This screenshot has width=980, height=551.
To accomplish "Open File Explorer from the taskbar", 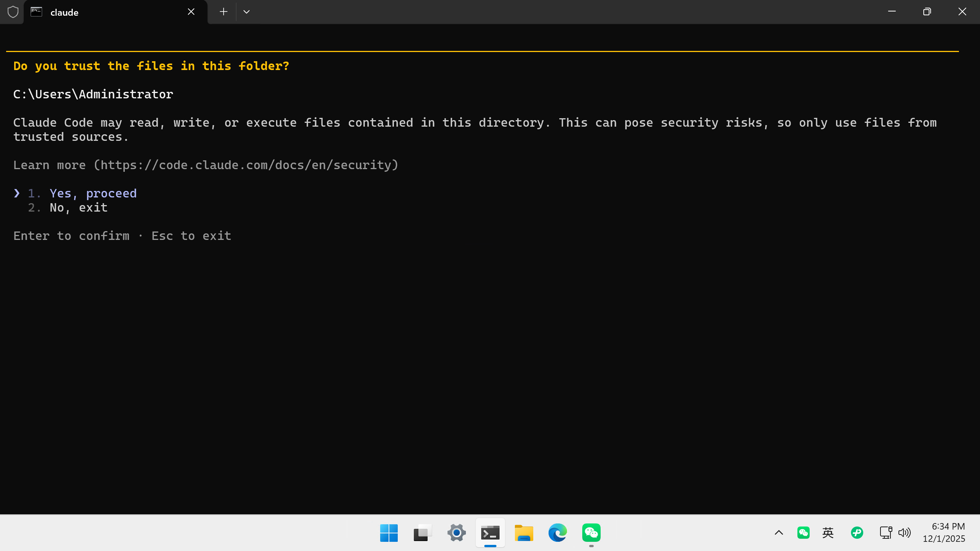I will [x=524, y=533].
